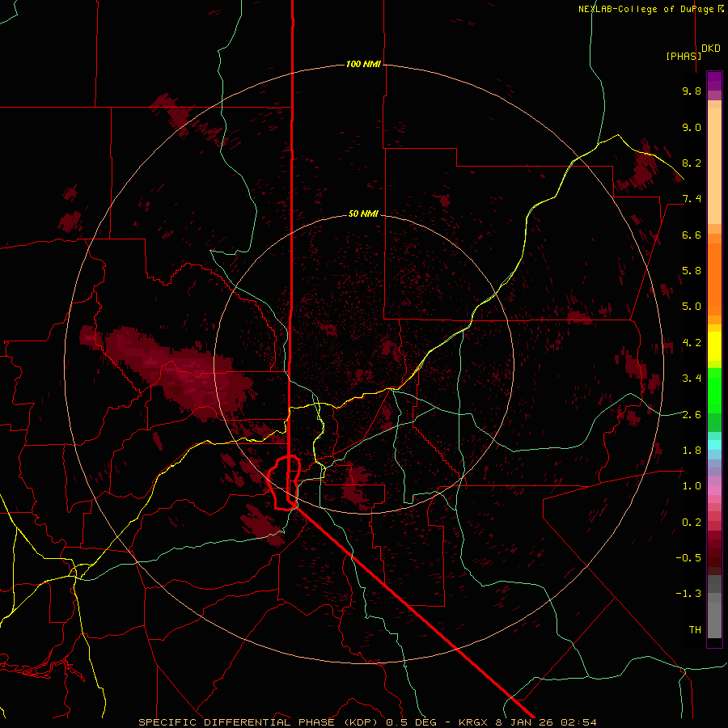Screen dimensions: 728x728
Task: Select the 5.0 scale value
Action: 692,307
